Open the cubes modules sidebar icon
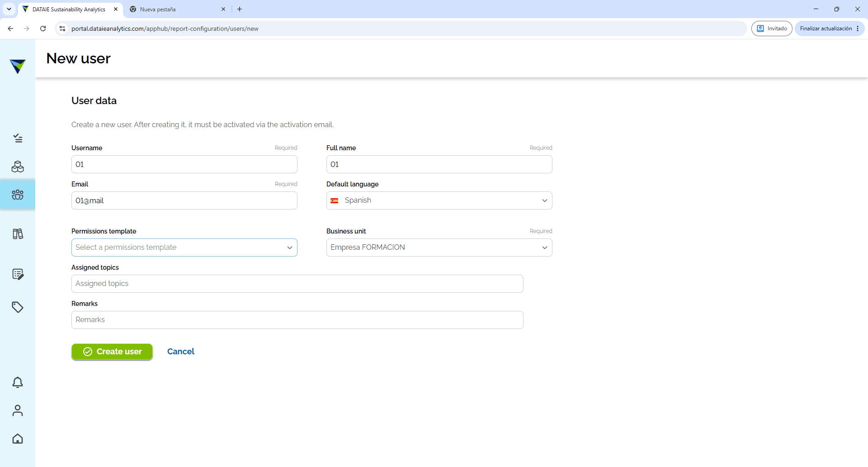 pyautogui.click(x=18, y=167)
